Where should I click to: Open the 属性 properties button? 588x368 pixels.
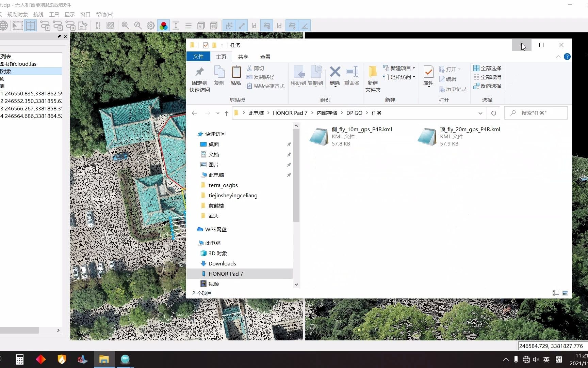pyautogui.click(x=428, y=76)
